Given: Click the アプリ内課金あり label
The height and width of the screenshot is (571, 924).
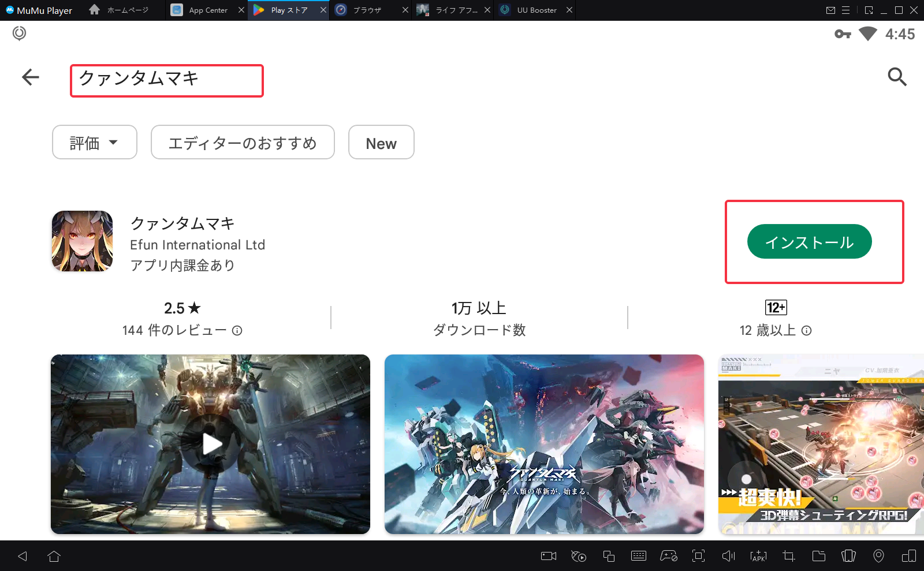Looking at the screenshot, I should 182,265.
